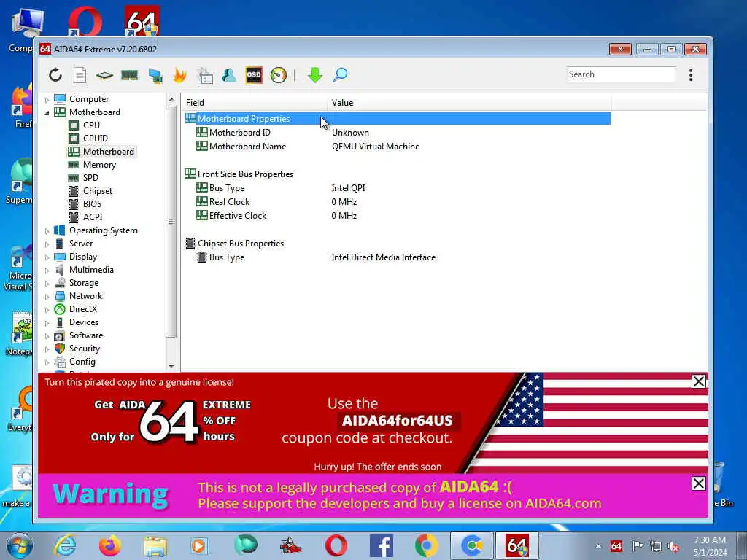Open Firefox from the taskbar
The height and width of the screenshot is (560, 747).
pyautogui.click(x=110, y=545)
